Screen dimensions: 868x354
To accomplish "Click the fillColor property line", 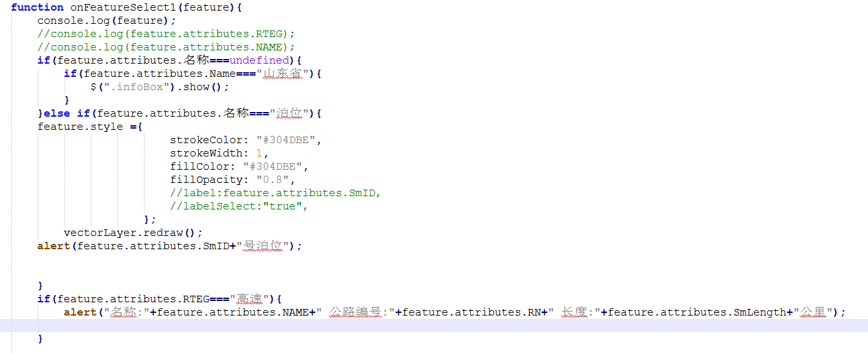I will pos(239,166).
